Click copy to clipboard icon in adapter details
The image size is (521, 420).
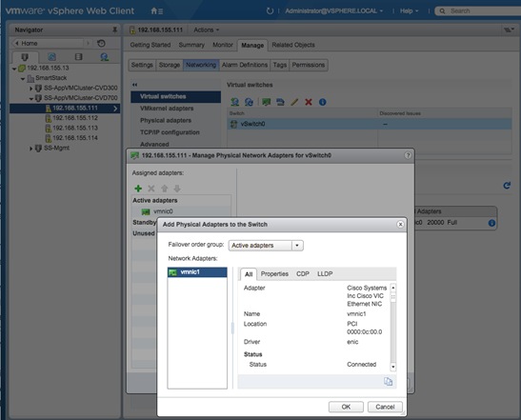pyautogui.click(x=388, y=382)
